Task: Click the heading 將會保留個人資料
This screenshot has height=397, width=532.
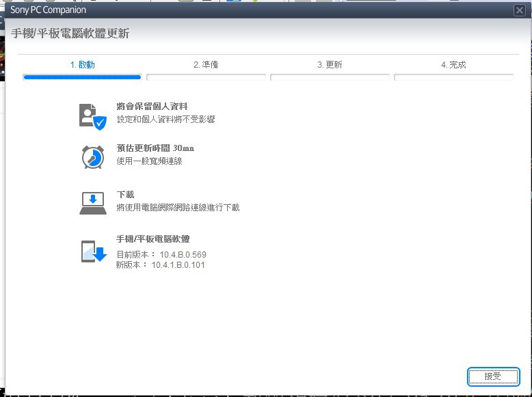Action: click(152, 107)
